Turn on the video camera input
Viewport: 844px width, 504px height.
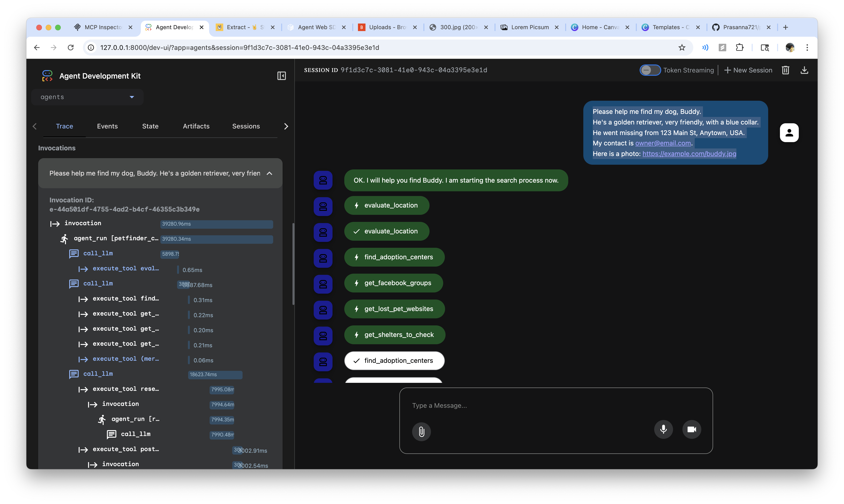pos(691,429)
